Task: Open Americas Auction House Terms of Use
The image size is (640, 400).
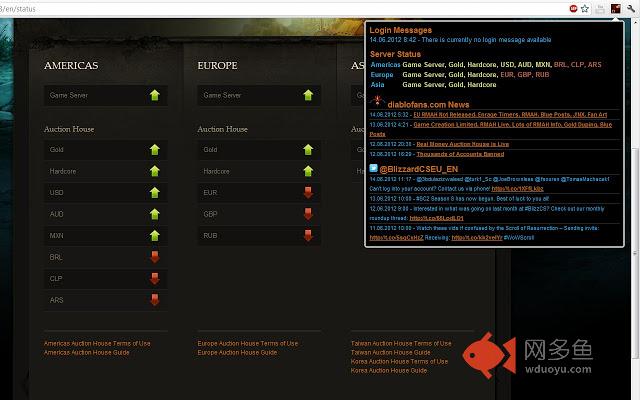Action: point(97,344)
